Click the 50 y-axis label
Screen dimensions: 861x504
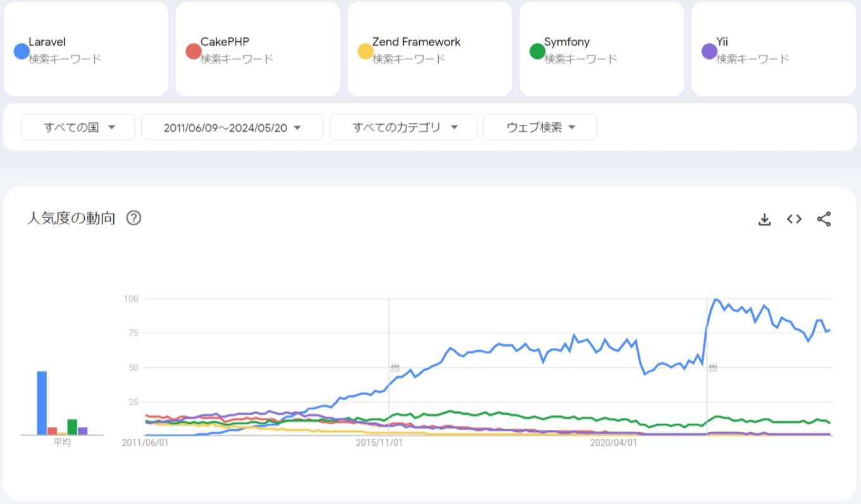pos(134,367)
